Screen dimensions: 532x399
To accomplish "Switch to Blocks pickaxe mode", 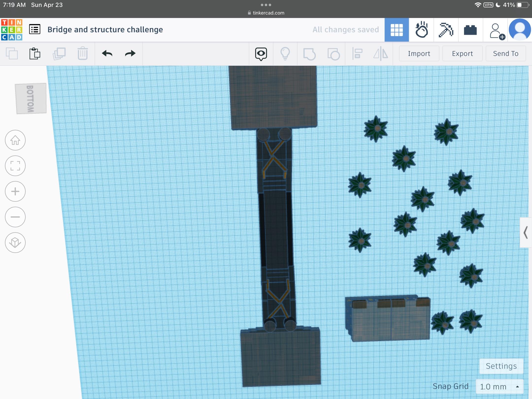I will pyautogui.click(x=446, y=30).
